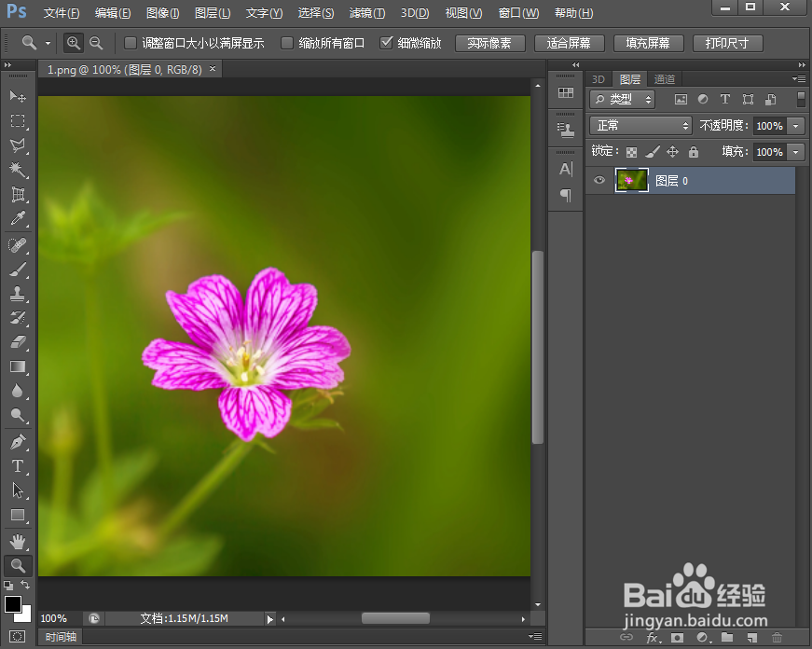Open the 不透明度 slider dropdown arrow
The image size is (812, 649).
(x=796, y=125)
